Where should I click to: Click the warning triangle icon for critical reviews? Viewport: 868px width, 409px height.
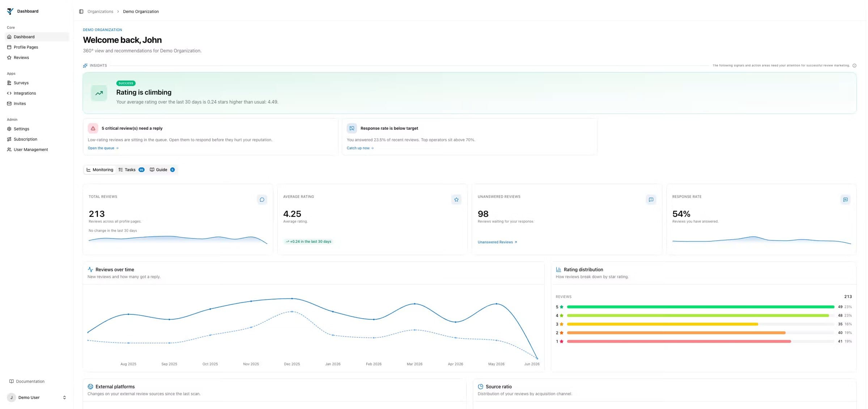(x=93, y=128)
